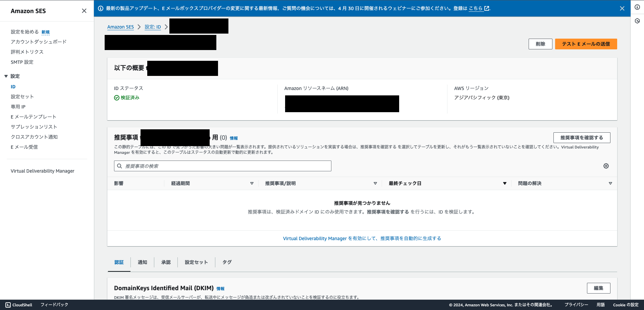Click the info icon in the banner
644x310 pixels.
click(101, 8)
